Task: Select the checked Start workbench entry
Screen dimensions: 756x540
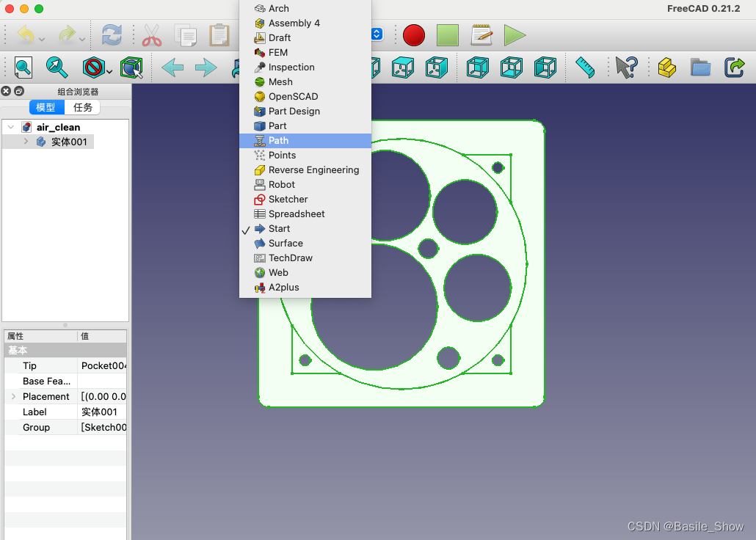Action: (277, 228)
